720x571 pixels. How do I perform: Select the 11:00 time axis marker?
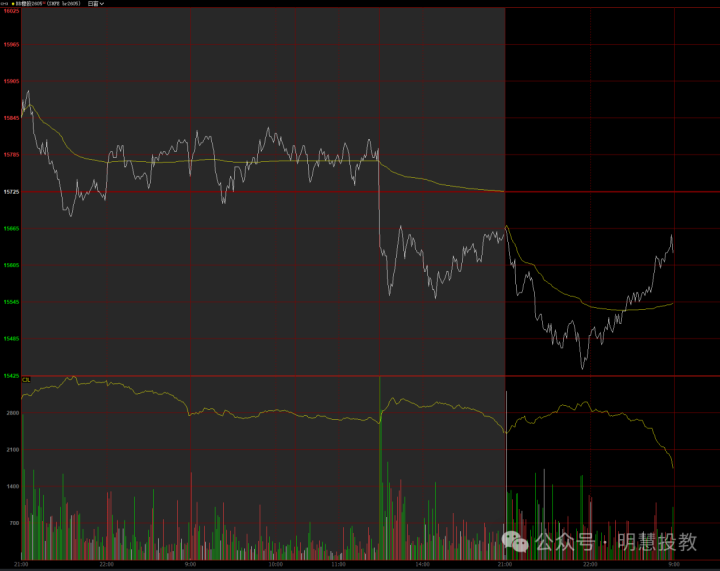pos(338,564)
